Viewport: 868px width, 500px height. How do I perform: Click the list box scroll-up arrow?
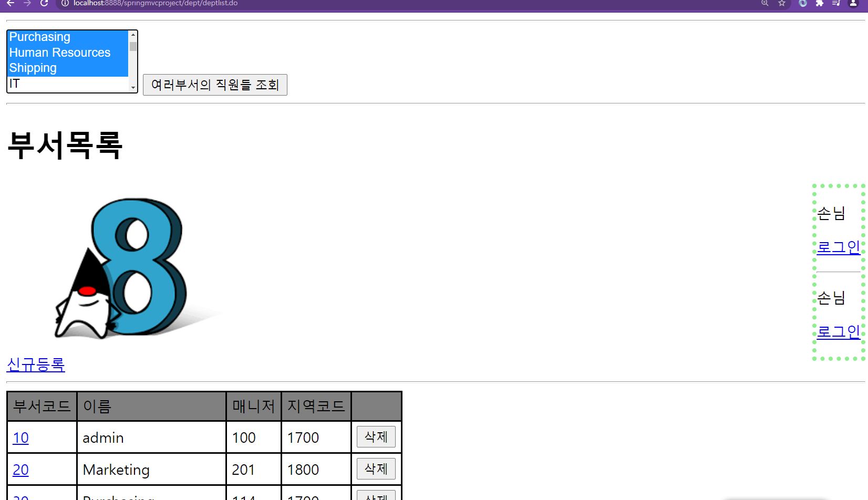[x=133, y=35]
